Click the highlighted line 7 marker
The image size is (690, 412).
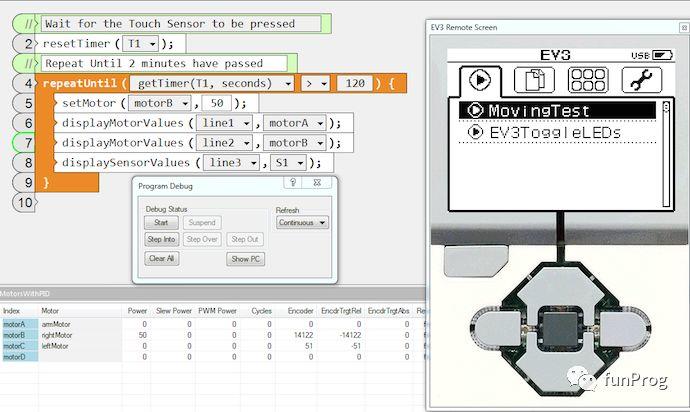pos(25,143)
